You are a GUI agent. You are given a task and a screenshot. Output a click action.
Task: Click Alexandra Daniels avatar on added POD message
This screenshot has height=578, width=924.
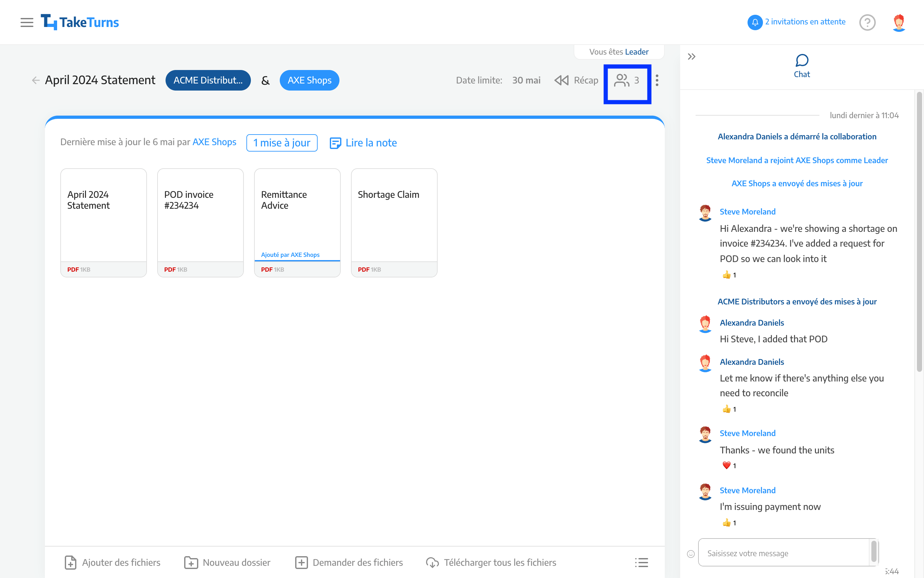point(705,324)
